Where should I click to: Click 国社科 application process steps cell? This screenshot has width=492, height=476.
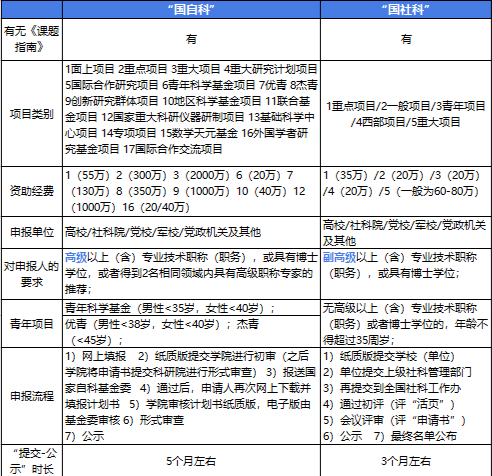click(406, 396)
